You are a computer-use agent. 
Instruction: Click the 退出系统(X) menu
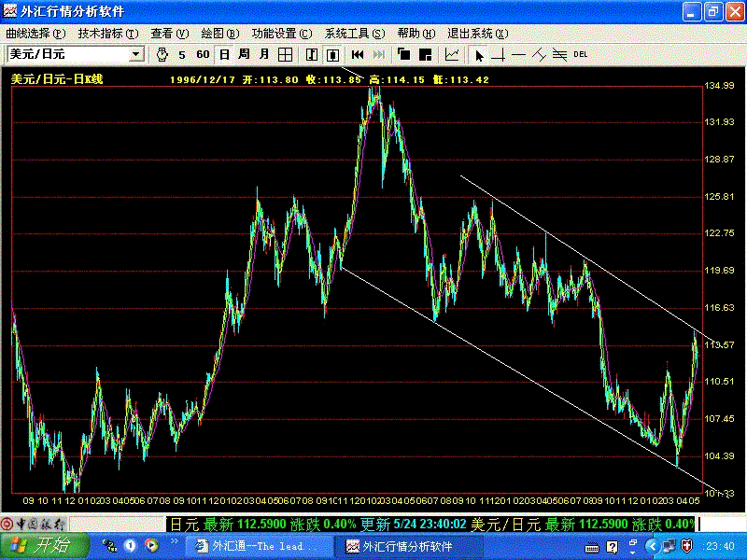click(x=478, y=34)
